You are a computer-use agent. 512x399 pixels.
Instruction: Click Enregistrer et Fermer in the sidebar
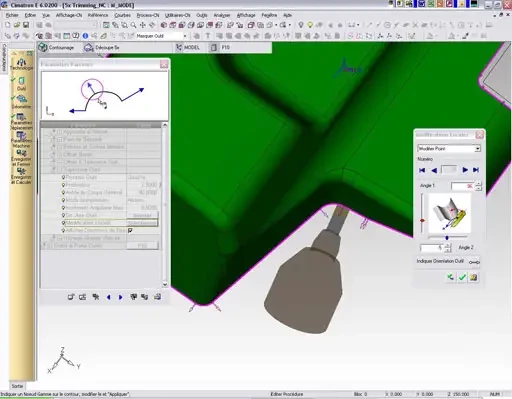tap(21, 158)
